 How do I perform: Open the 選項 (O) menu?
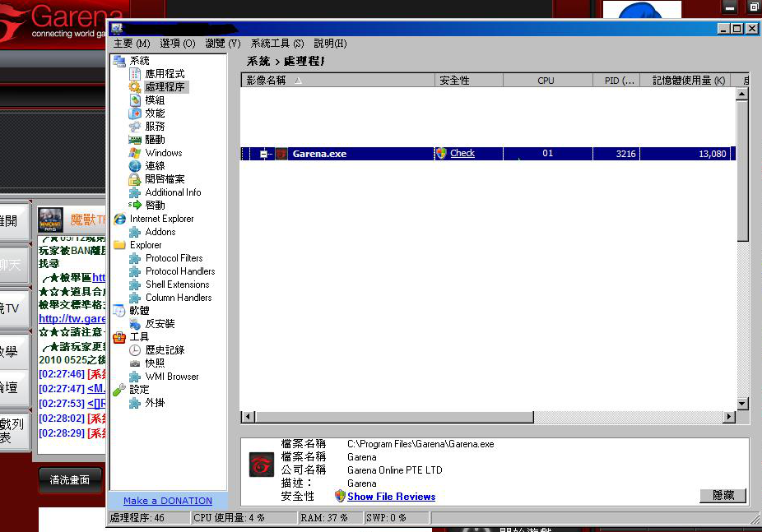[178, 44]
